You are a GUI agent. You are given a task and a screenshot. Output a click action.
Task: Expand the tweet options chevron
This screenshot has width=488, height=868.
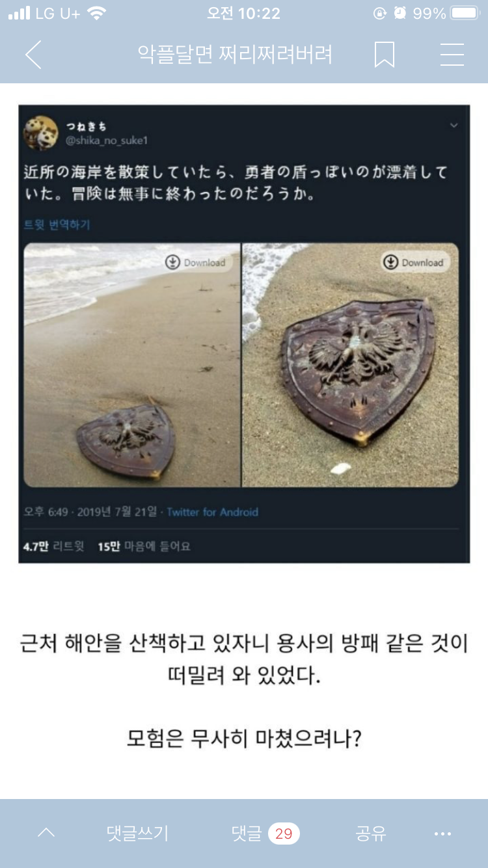(454, 125)
